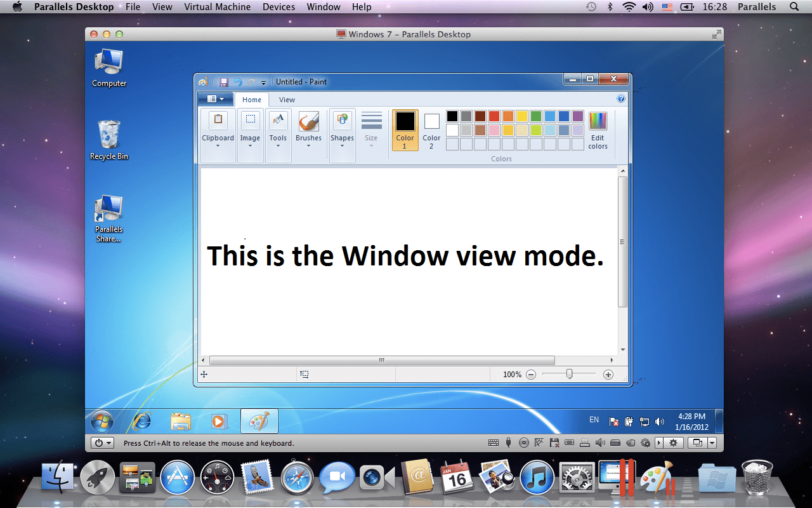The height and width of the screenshot is (508, 812).
Task: Click Paint's vertical scrollbar down arrow
Action: [x=623, y=349]
